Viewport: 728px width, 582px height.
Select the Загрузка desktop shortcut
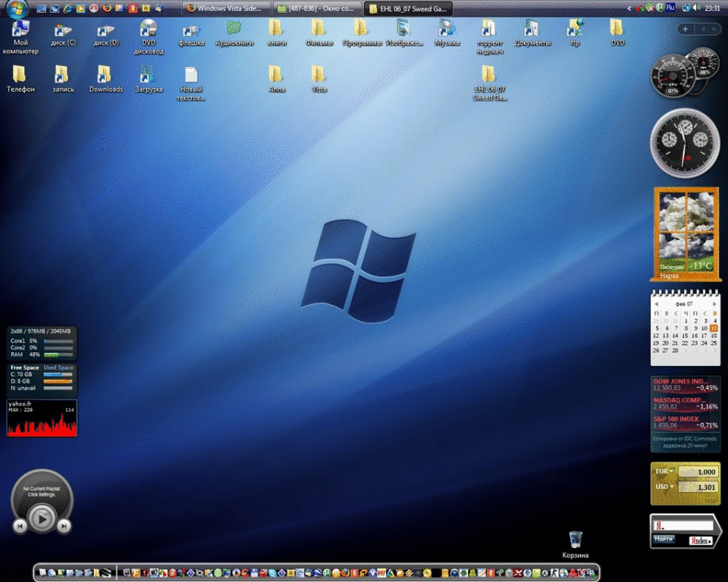pos(149,80)
